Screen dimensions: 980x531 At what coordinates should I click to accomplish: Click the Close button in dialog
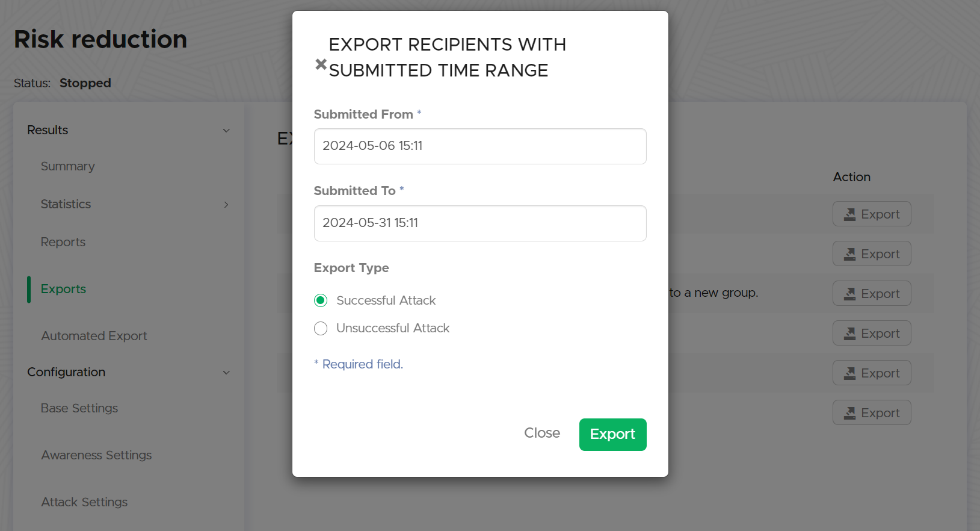coord(542,433)
